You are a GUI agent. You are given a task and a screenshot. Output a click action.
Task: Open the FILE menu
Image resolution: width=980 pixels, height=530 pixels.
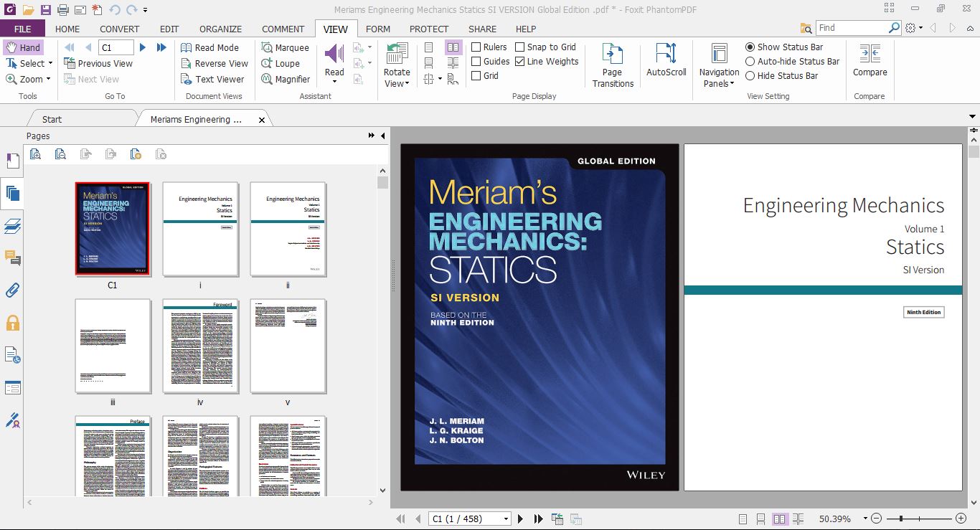tap(22, 29)
